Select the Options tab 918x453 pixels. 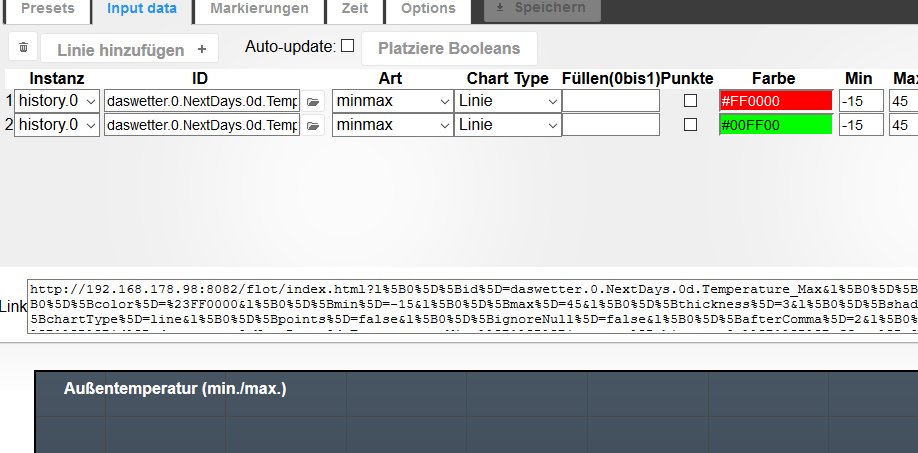pos(428,9)
